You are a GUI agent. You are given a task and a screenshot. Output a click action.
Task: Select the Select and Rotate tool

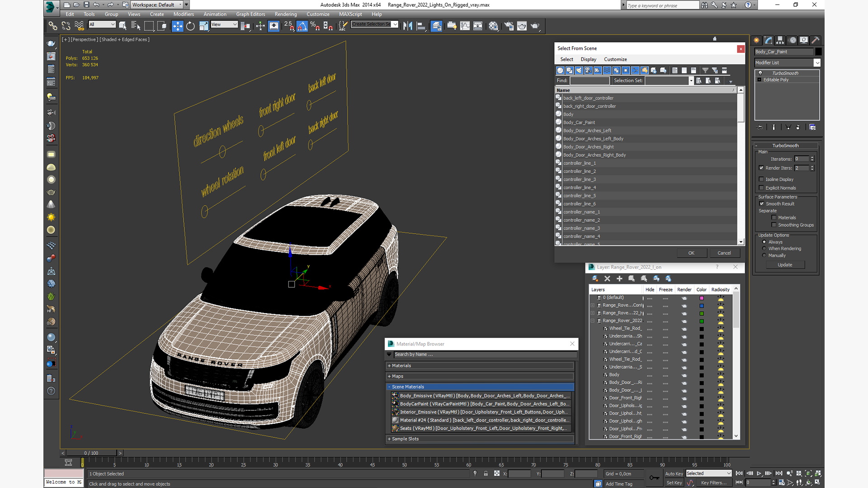(x=190, y=26)
